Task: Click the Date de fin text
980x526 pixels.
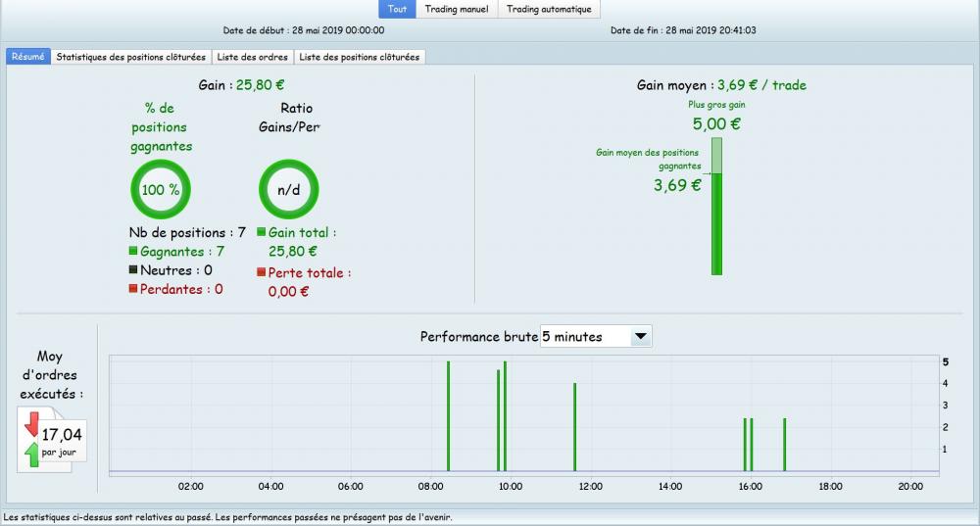Action: coord(683,30)
